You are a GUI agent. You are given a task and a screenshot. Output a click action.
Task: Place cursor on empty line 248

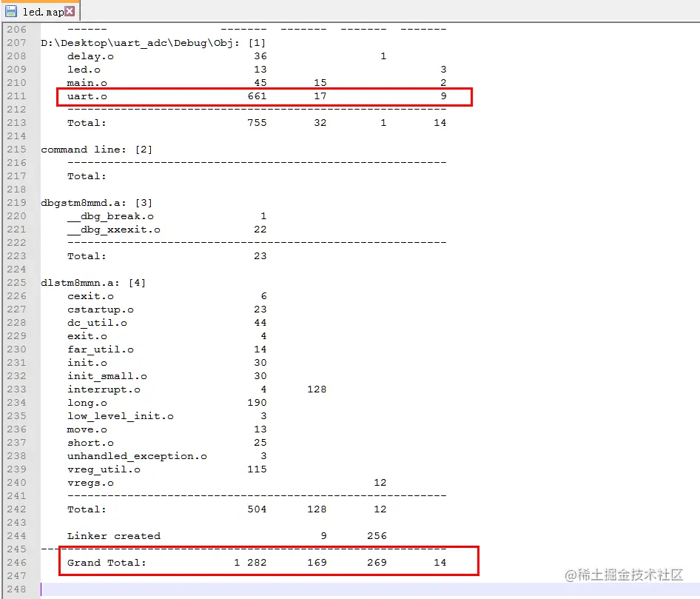[370, 589]
